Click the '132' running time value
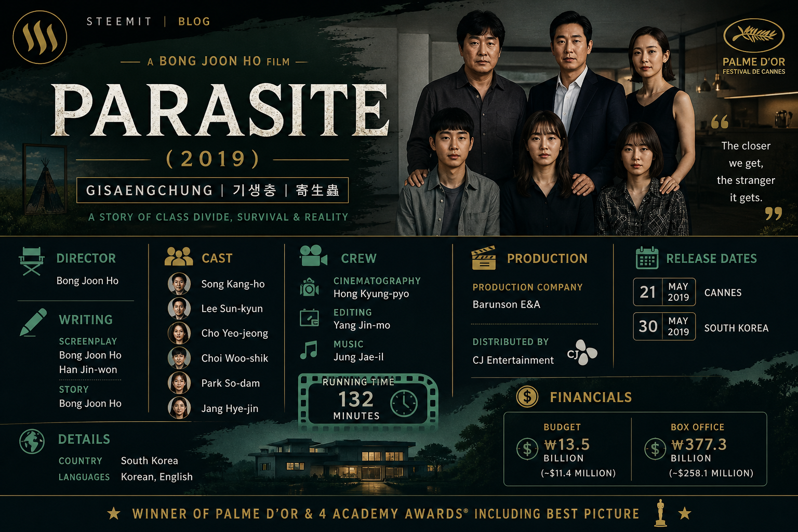 [x=356, y=399]
